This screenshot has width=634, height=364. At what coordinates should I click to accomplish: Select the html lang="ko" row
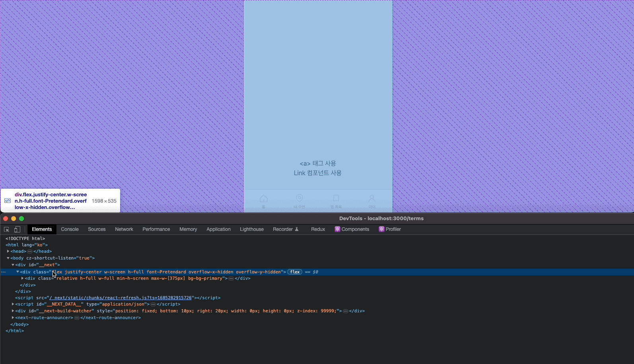click(27, 245)
